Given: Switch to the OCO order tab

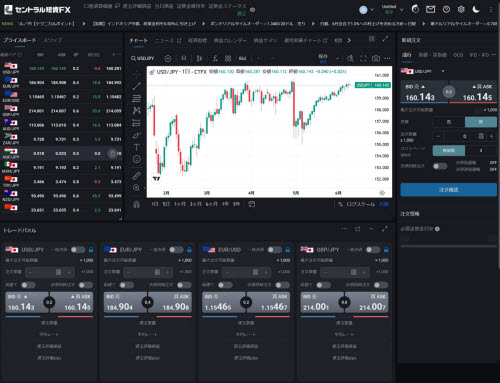Looking at the screenshot, I should 458,55.
